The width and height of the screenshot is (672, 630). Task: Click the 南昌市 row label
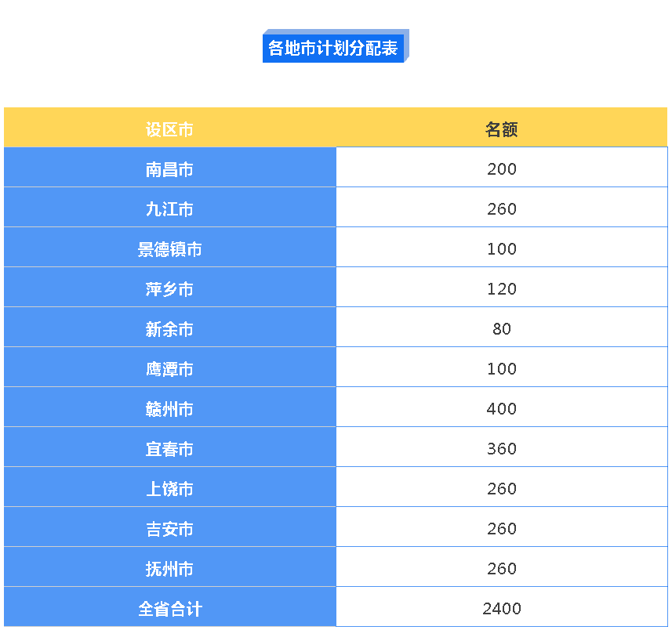coord(169,169)
